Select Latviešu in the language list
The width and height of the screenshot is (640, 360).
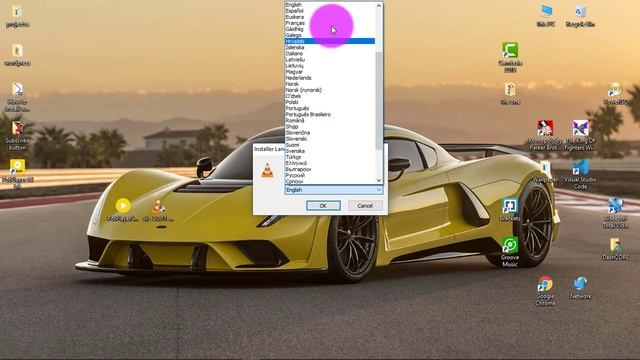(x=330, y=60)
